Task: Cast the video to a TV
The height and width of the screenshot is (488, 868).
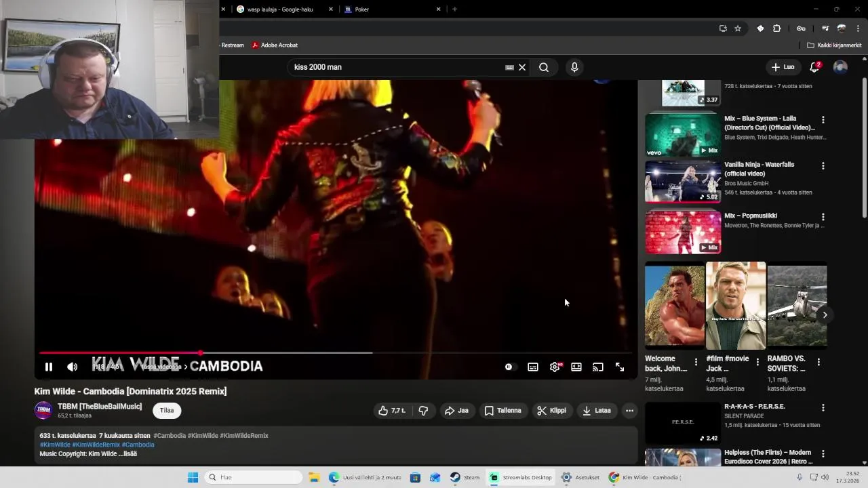Action: 598,367
